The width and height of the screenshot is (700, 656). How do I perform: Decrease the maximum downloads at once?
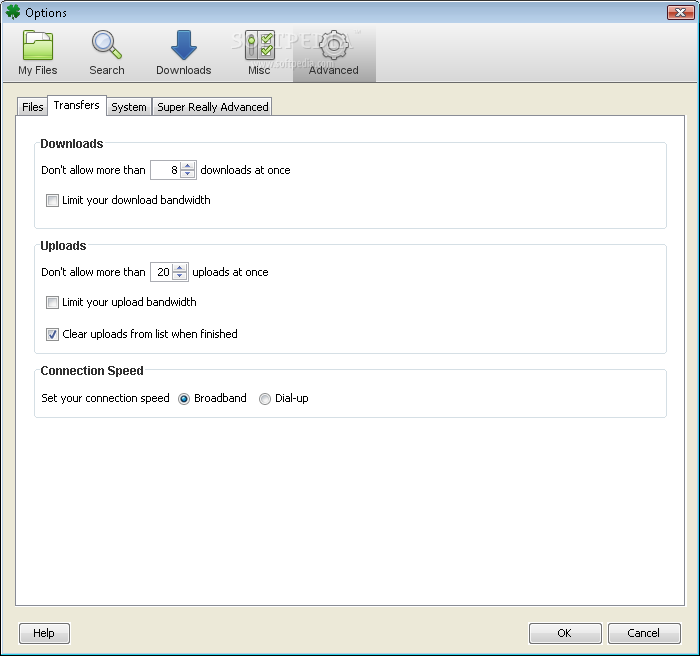tap(188, 174)
